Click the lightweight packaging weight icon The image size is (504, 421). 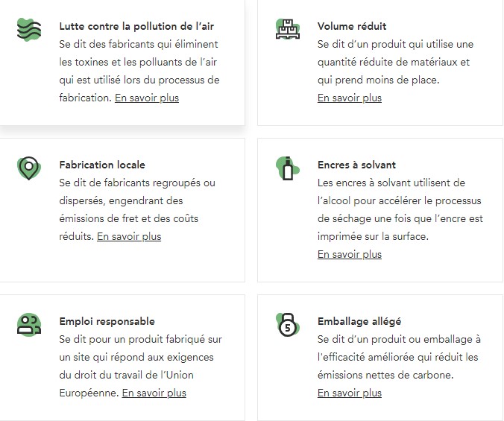pyautogui.click(x=286, y=325)
